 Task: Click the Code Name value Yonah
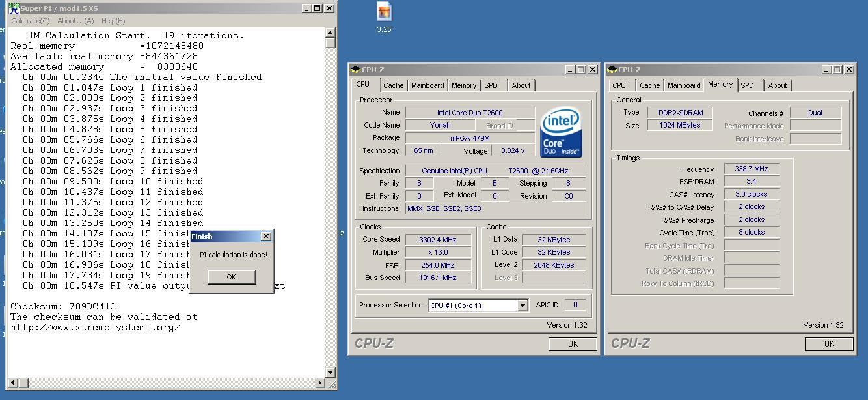(x=441, y=125)
